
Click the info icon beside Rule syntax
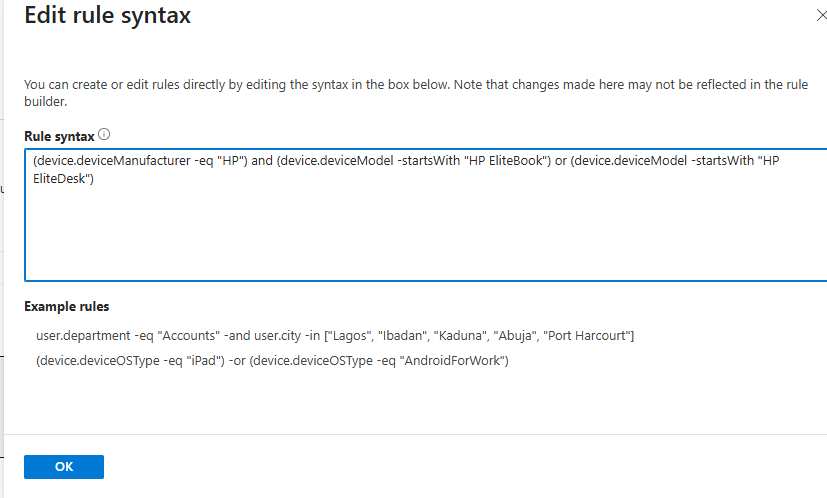[x=104, y=134]
